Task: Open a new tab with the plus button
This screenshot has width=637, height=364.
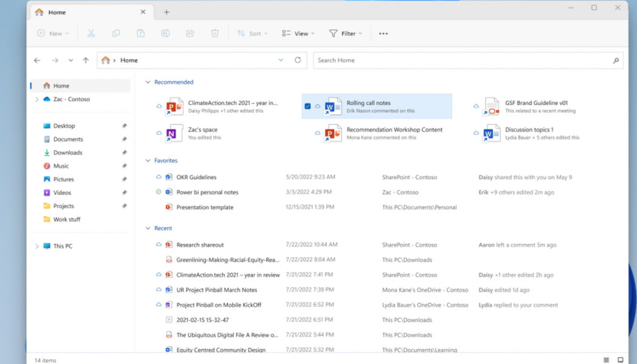Action: click(x=167, y=12)
